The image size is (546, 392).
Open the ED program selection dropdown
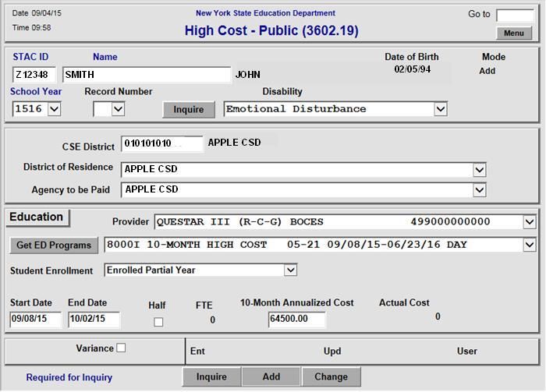529,245
